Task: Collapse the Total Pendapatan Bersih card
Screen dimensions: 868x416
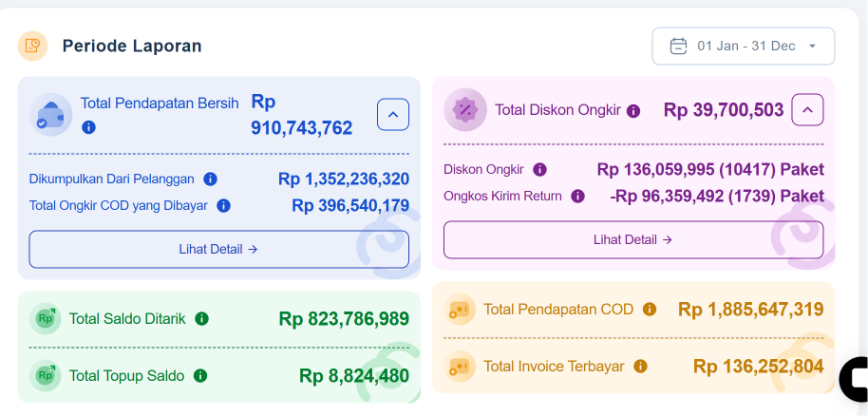Action: point(393,115)
